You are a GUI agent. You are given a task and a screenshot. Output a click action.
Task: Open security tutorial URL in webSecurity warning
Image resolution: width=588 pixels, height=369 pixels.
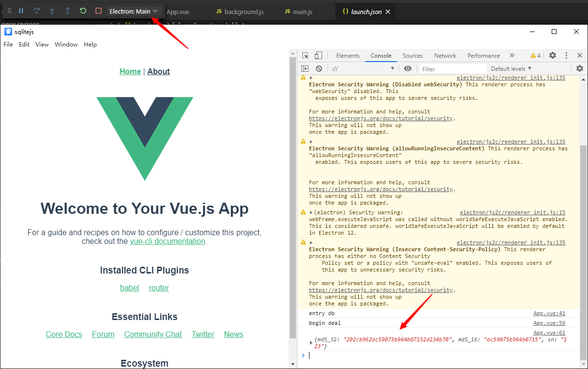[x=381, y=118]
